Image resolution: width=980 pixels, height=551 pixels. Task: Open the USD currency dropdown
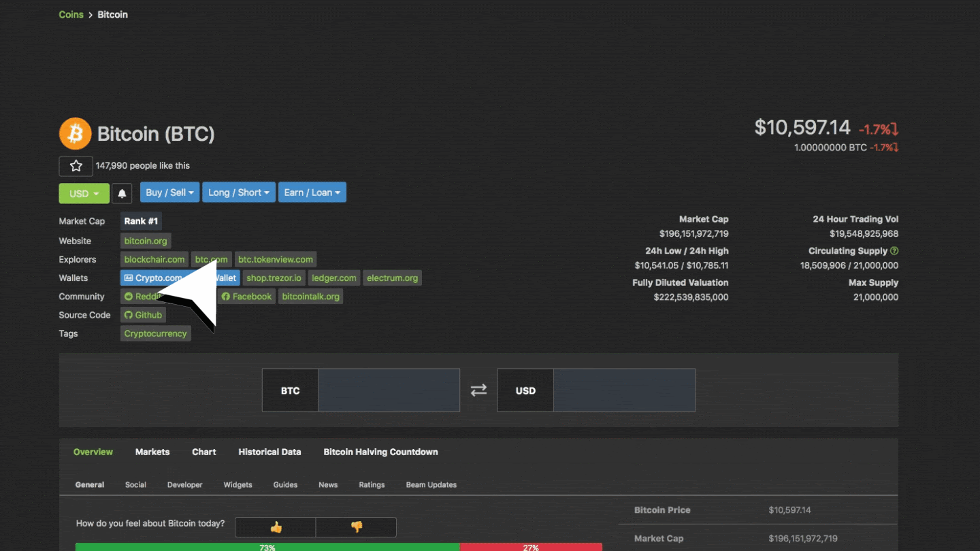point(84,193)
